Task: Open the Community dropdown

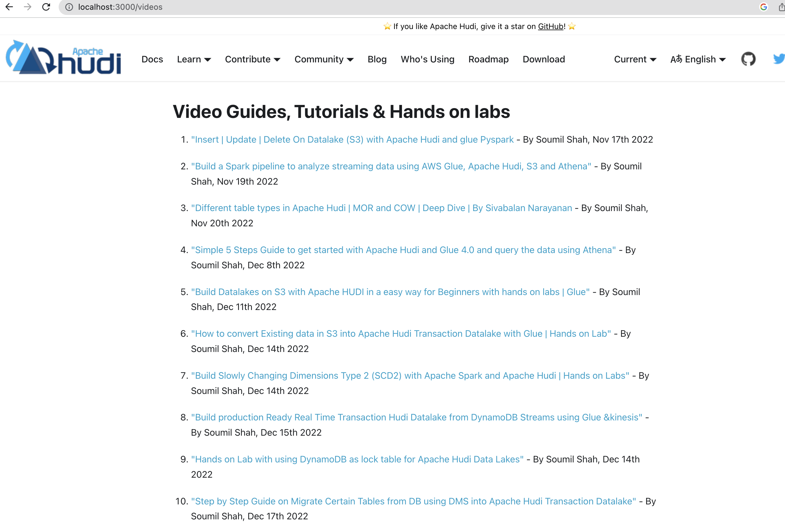Action: [323, 60]
